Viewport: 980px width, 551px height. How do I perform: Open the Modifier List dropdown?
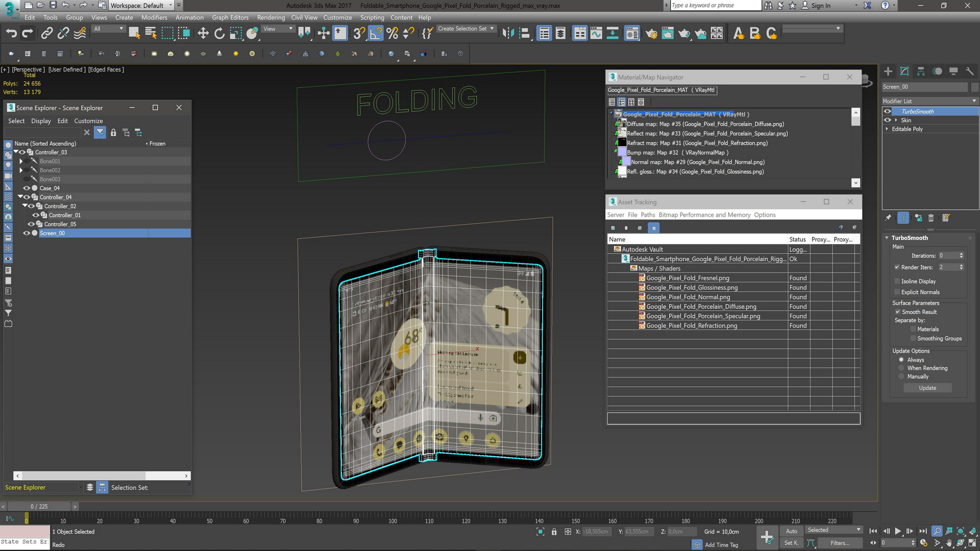[929, 101]
